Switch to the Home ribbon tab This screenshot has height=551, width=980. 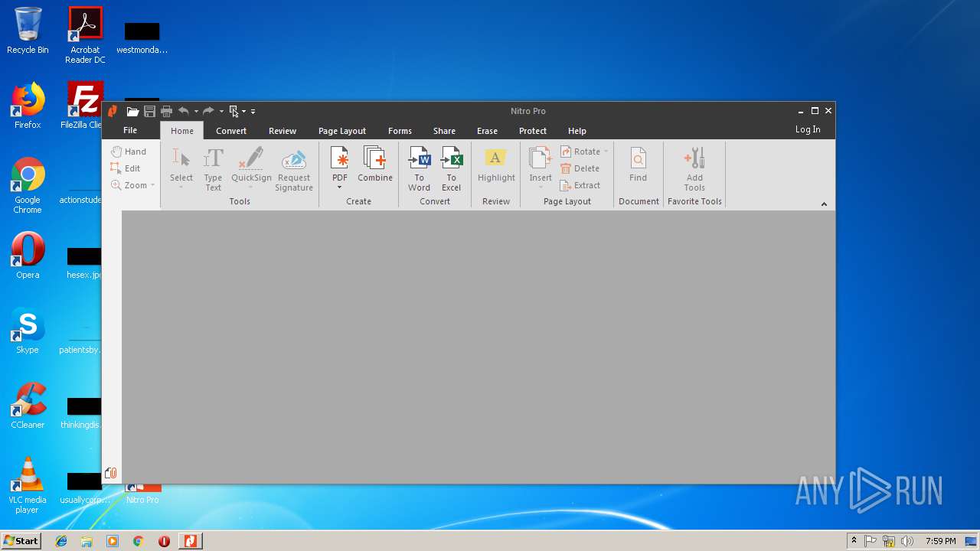tap(182, 131)
